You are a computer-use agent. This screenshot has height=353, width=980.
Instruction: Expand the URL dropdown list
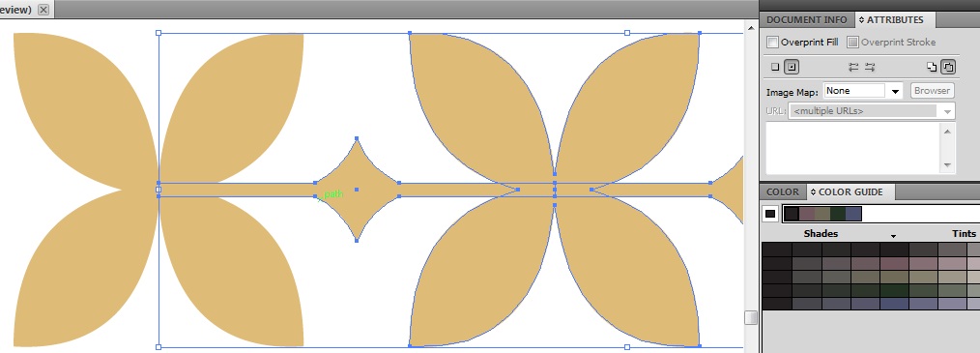(947, 111)
